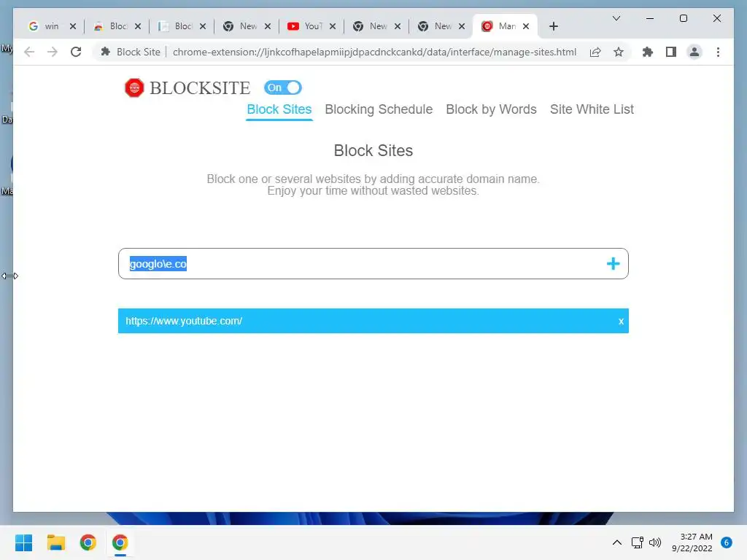Close the Google 'win' tab

[x=72, y=26]
